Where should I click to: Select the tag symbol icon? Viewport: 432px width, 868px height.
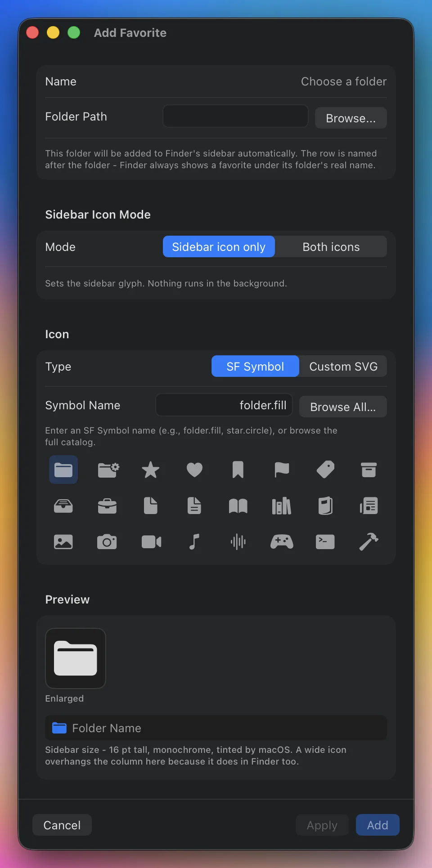tap(325, 470)
